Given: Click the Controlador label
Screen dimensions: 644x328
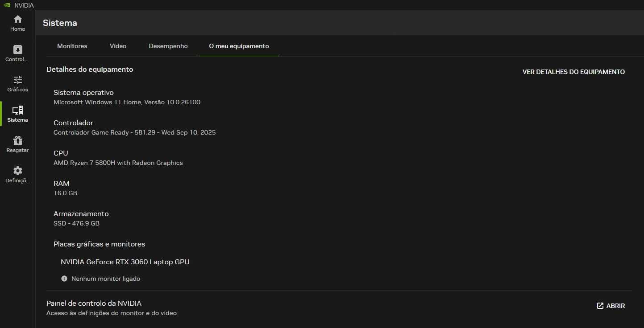Looking at the screenshot, I should point(73,123).
